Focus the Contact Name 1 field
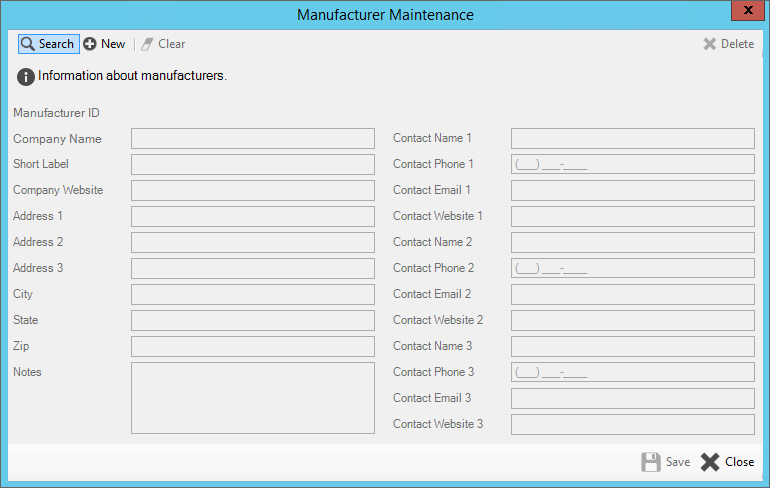Viewport: 770px width, 488px height. coord(633,138)
